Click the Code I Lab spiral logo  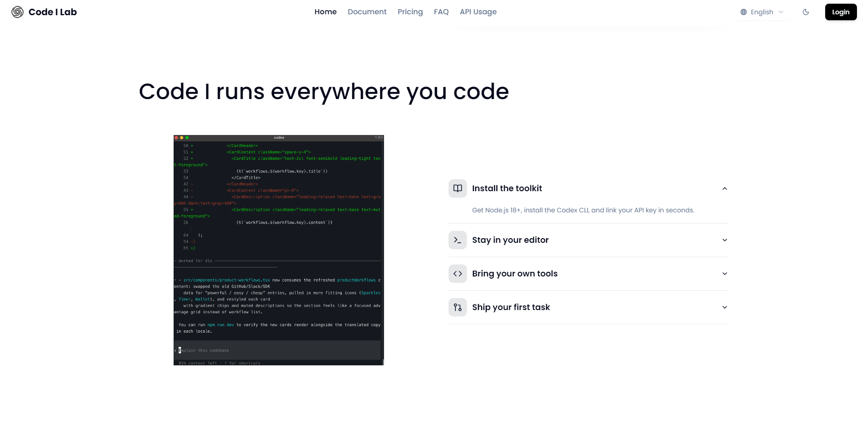click(17, 12)
